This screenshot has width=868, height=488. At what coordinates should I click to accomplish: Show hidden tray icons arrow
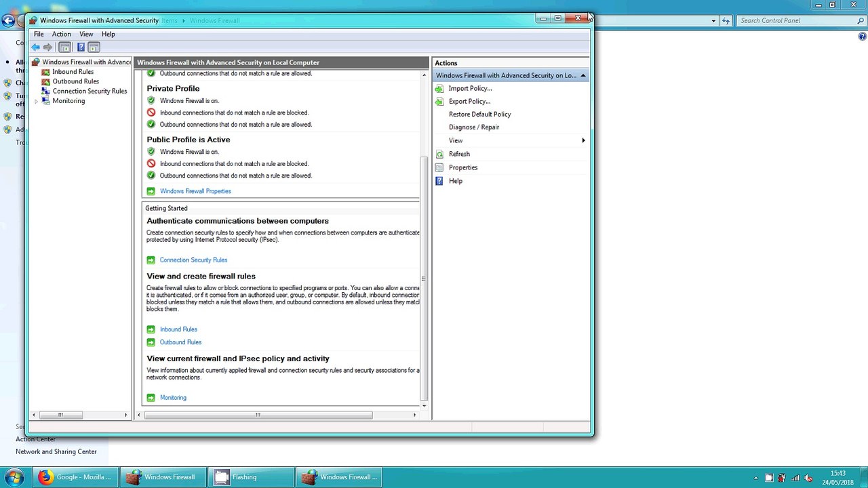(756, 478)
